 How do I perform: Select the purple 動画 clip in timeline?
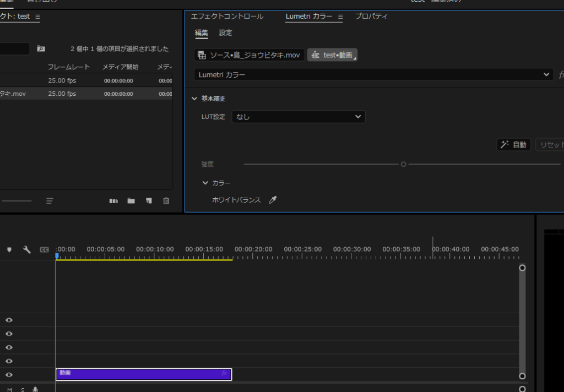click(144, 374)
